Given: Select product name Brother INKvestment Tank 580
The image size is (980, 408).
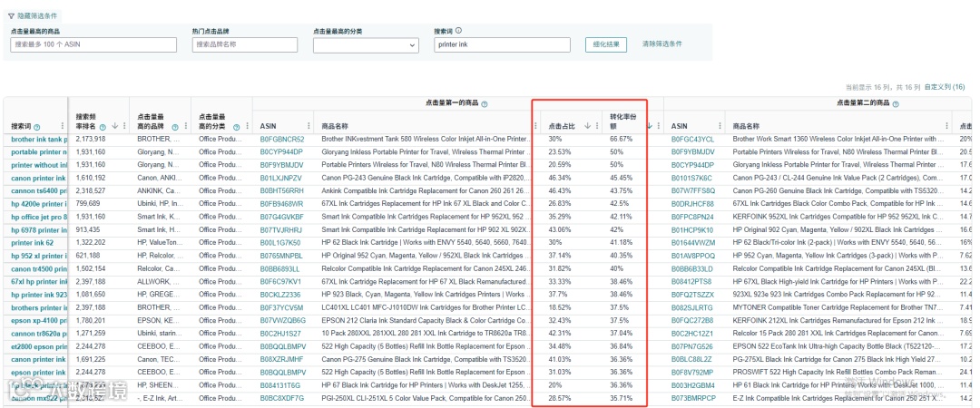Looking at the screenshot, I should 425,139.
